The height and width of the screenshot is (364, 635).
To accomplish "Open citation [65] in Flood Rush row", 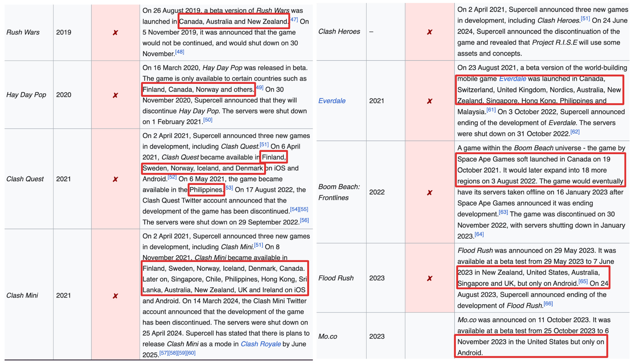I will coord(583,281).
